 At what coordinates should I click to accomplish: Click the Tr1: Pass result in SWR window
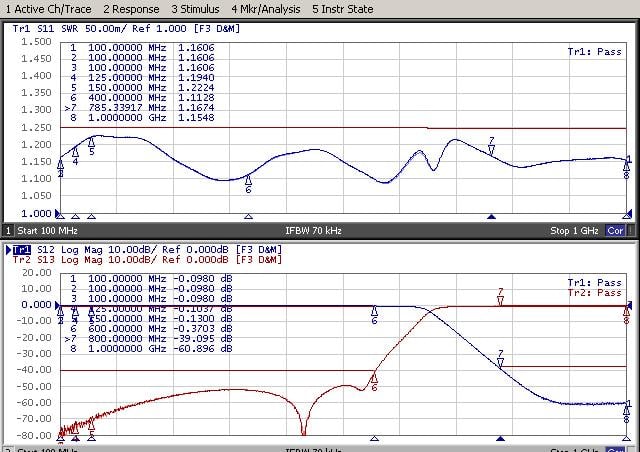click(x=595, y=51)
